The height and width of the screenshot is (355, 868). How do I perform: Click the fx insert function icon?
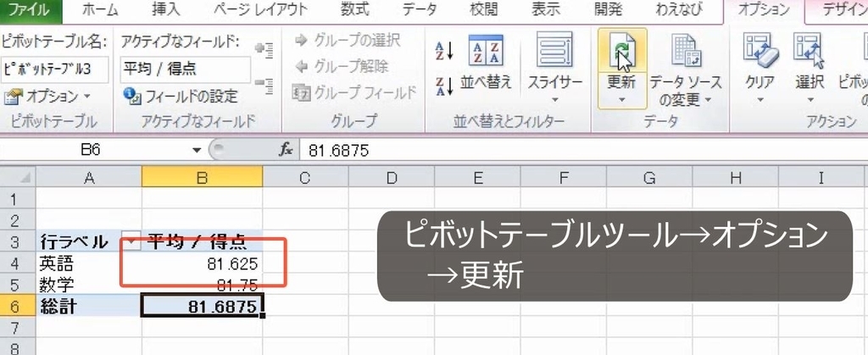pyautogui.click(x=286, y=150)
